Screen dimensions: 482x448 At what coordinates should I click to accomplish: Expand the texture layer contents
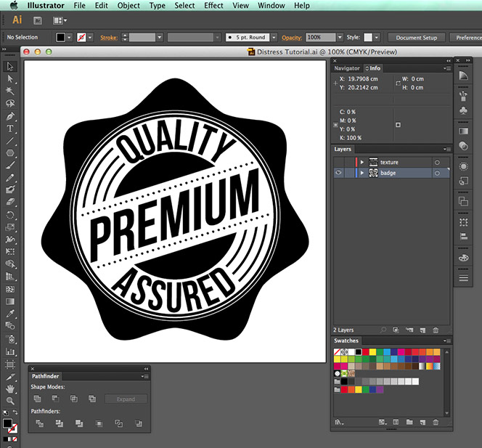tap(362, 162)
